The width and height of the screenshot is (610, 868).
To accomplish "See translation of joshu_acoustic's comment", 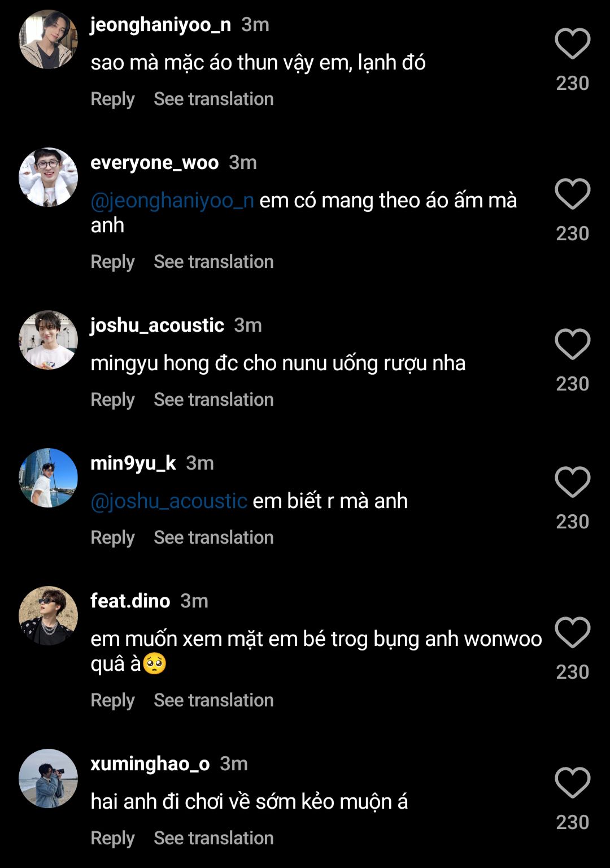I will pyautogui.click(x=213, y=400).
